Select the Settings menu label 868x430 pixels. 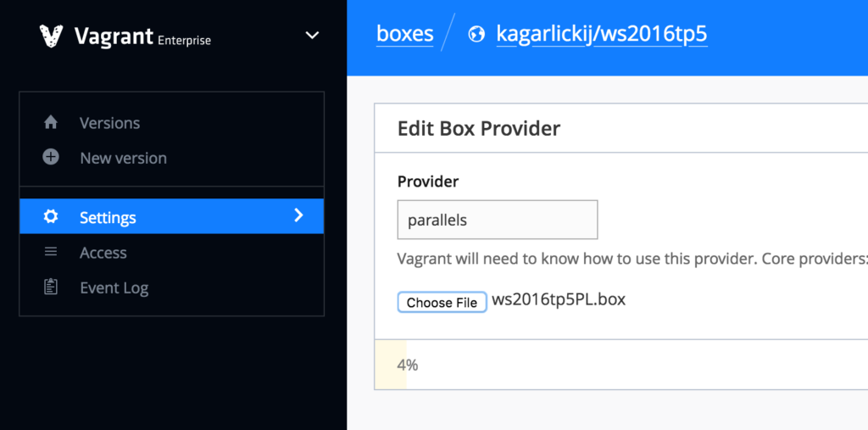pyautogui.click(x=108, y=218)
